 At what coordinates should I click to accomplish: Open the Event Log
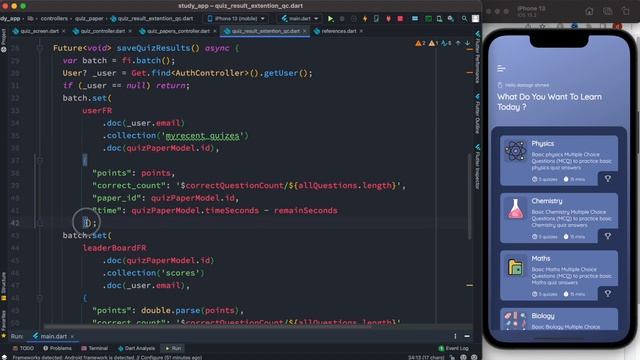click(453, 348)
